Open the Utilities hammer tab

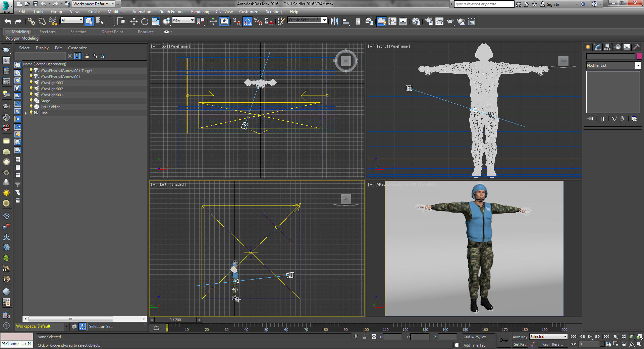636,47
